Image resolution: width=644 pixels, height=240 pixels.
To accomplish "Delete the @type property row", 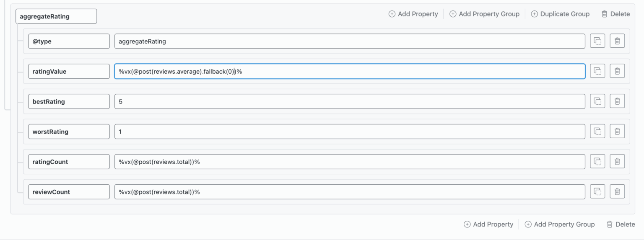I will click(617, 41).
